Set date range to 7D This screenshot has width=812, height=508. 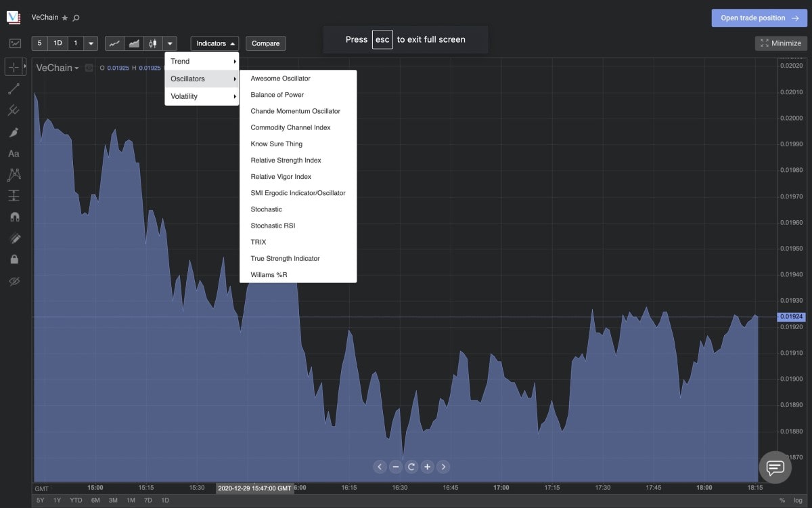tap(148, 501)
